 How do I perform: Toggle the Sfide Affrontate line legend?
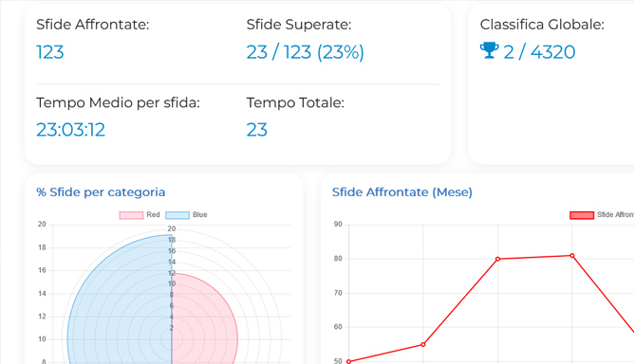602,215
